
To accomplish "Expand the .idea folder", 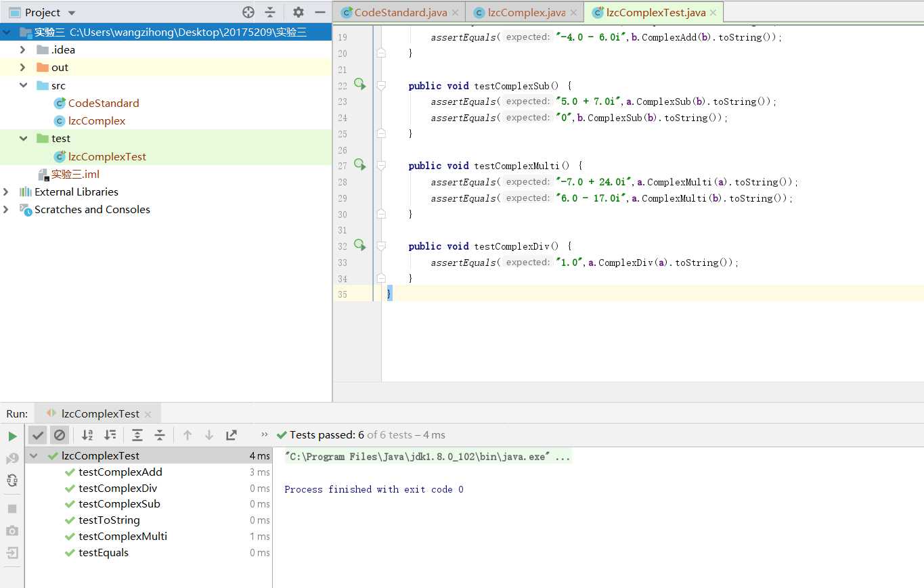I will [23, 49].
